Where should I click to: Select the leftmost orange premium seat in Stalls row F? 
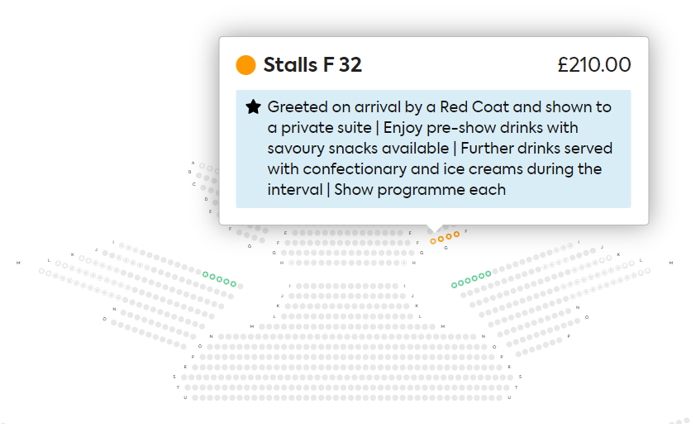point(433,241)
